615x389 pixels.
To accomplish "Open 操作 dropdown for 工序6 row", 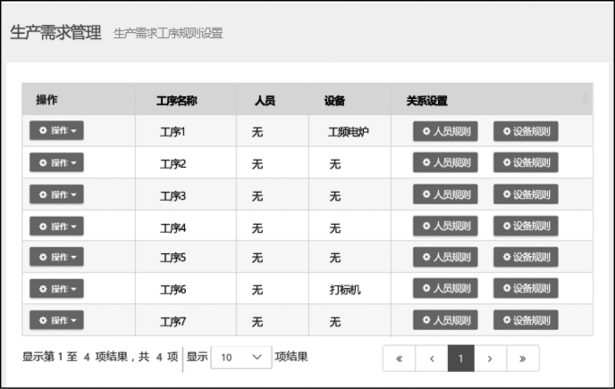I will (x=56, y=289).
